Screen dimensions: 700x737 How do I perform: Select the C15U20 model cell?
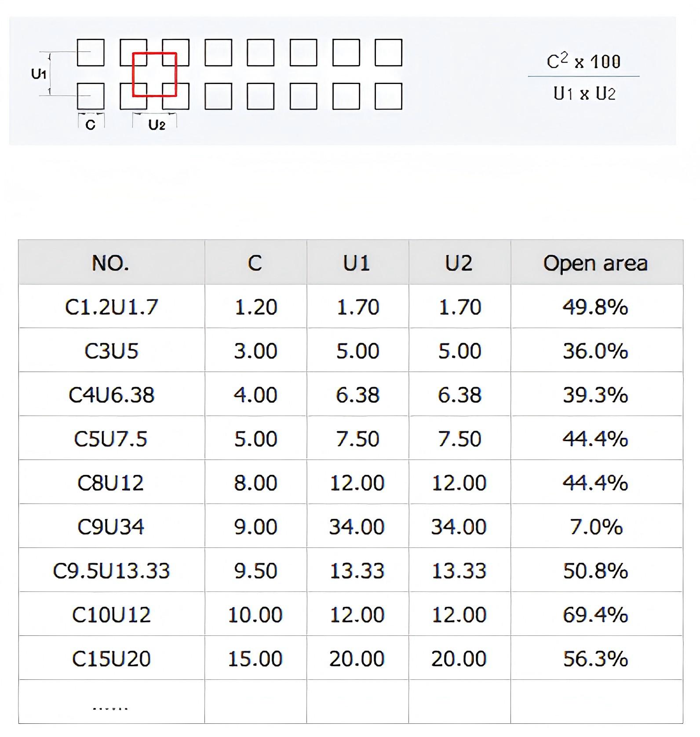pyautogui.click(x=111, y=659)
